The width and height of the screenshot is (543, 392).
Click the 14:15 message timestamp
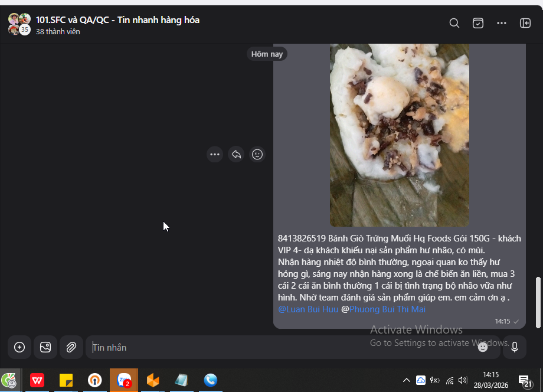(502, 321)
